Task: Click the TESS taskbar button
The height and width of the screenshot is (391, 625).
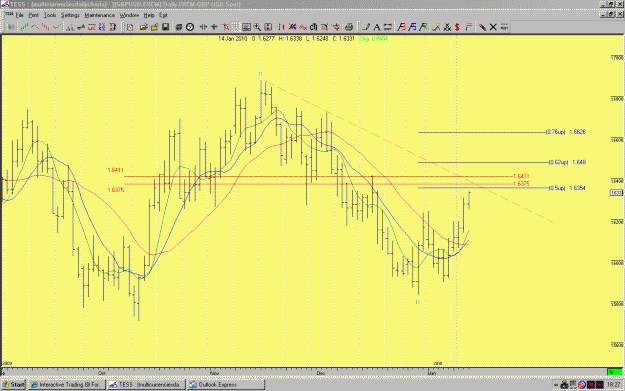Action: click(146, 385)
